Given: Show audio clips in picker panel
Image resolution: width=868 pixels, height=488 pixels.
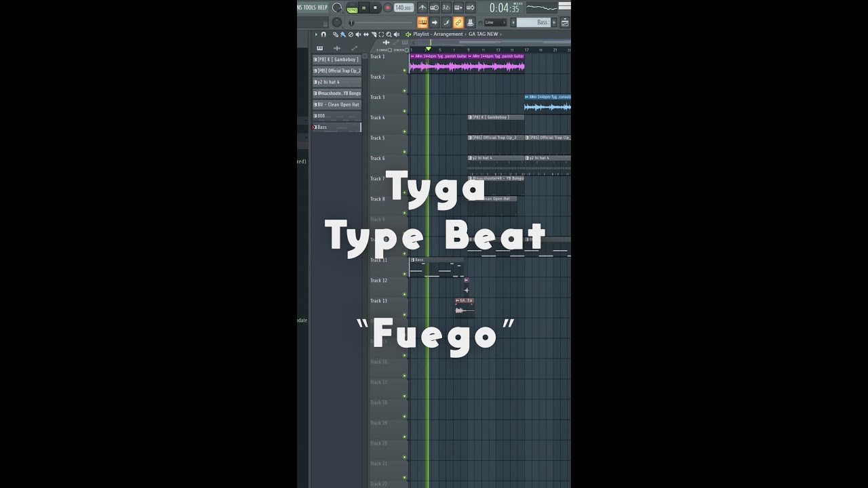Looking at the screenshot, I should pyautogui.click(x=337, y=48).
